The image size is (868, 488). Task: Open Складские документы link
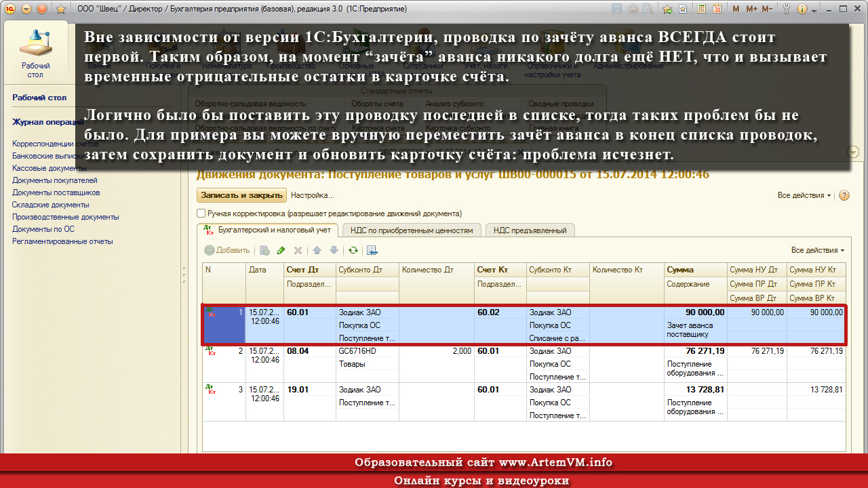pos(51,205)
